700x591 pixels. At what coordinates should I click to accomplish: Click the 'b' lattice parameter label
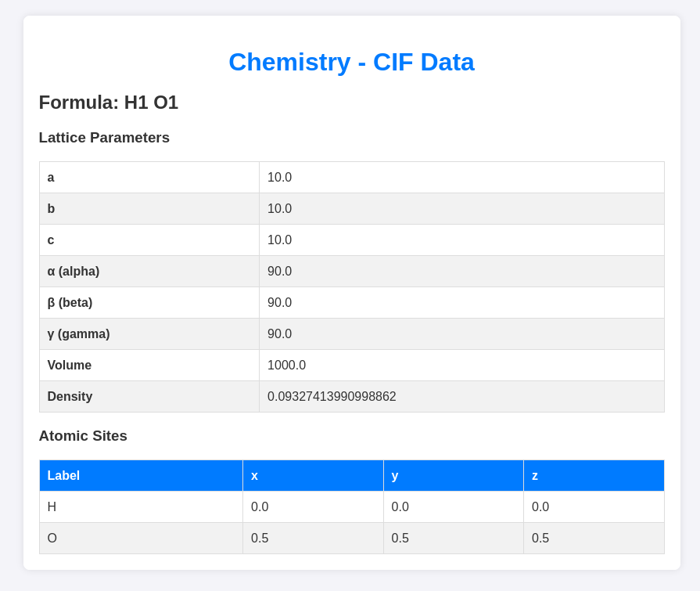[51, 209]
